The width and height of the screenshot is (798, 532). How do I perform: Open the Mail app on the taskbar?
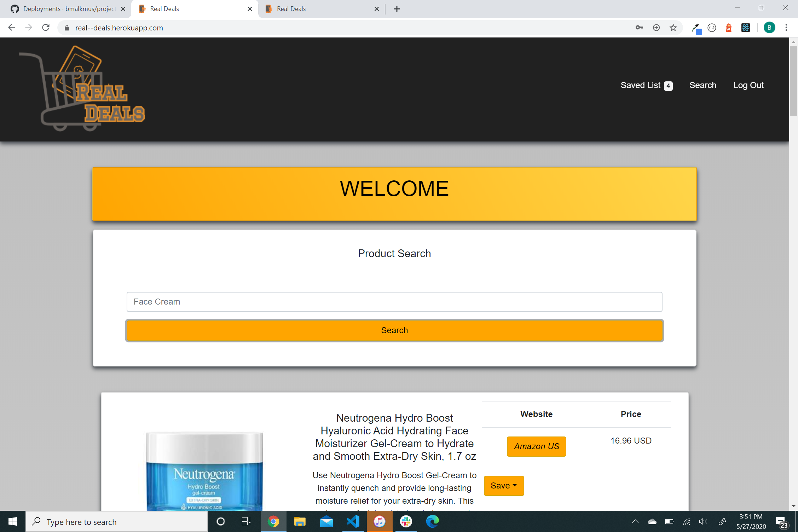(326, 521)
